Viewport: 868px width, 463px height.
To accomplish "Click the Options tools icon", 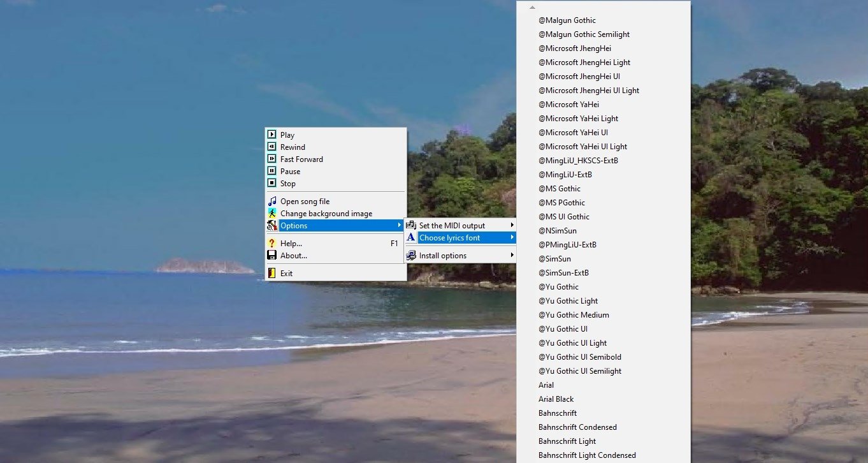I will coord(272,225).
